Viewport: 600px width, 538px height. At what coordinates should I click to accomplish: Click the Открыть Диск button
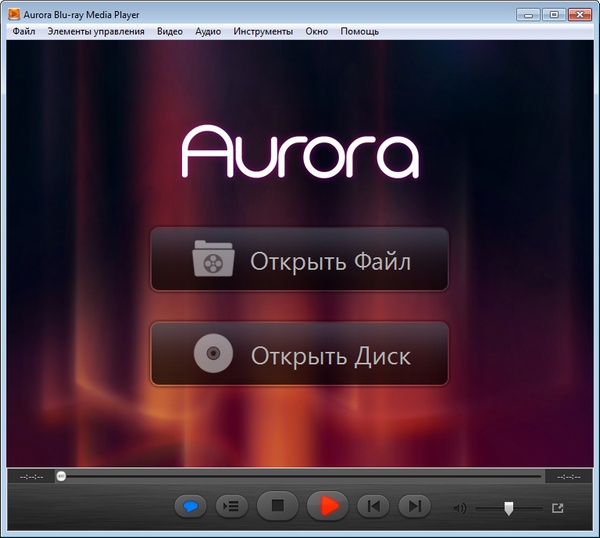299,354
